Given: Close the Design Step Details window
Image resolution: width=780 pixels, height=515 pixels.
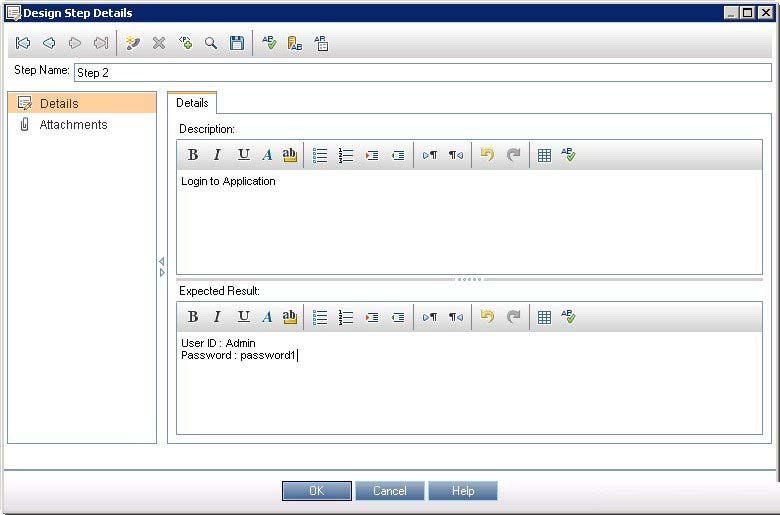Looking at the screenshot, I should (765, 12).
